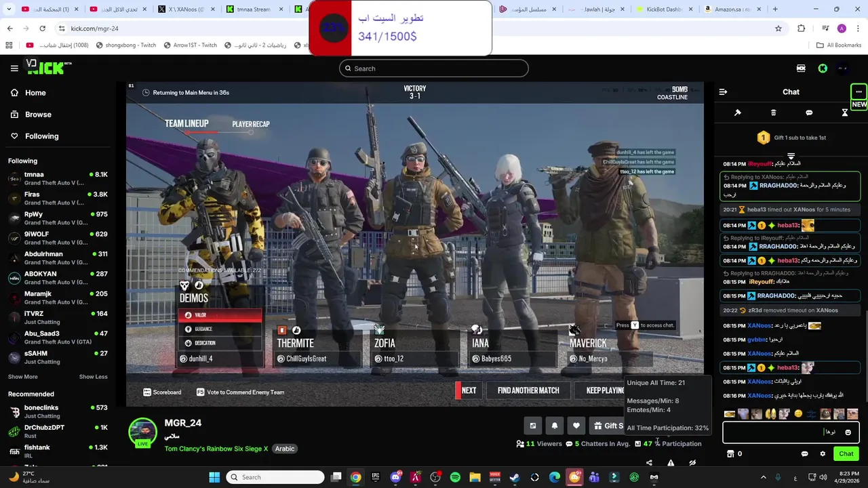This screenshot has width=868, height=488.
Task: Open a new browser tab with plus
Action: [x=775, y=9]
